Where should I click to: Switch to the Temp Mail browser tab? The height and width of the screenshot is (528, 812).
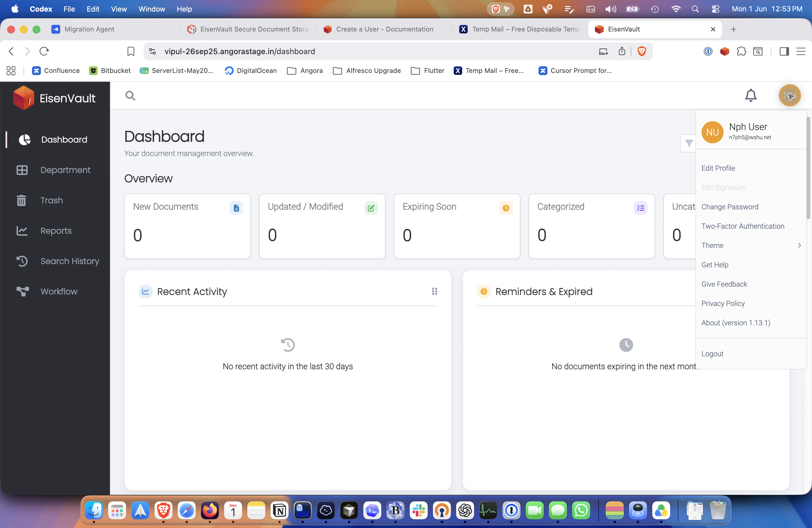520,29
